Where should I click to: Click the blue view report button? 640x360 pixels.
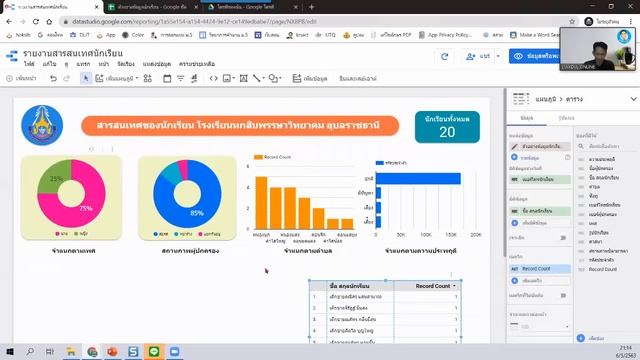tap(534, 56)
